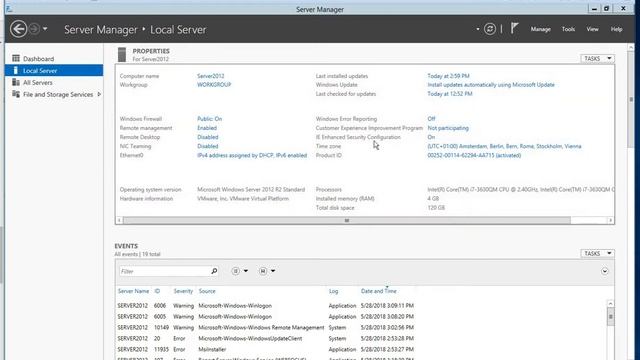
Task: Refresh Server Manager with refresh icon
Action: (x=490, y=29)
